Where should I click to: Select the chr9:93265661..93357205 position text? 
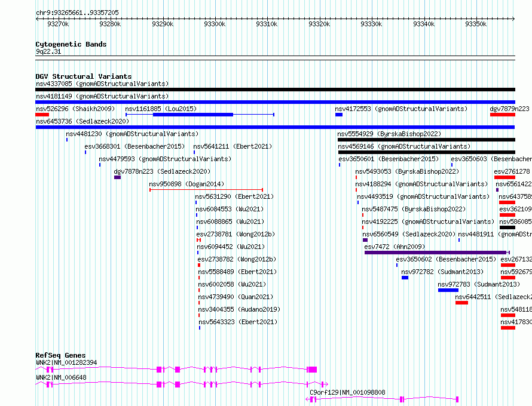click(x=77, y=13)
